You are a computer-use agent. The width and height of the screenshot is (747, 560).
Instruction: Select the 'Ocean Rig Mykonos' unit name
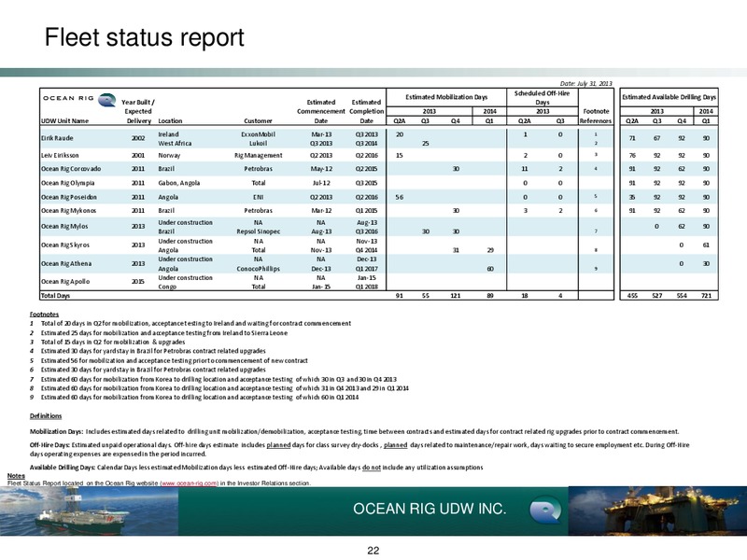[x=68, y=211]
